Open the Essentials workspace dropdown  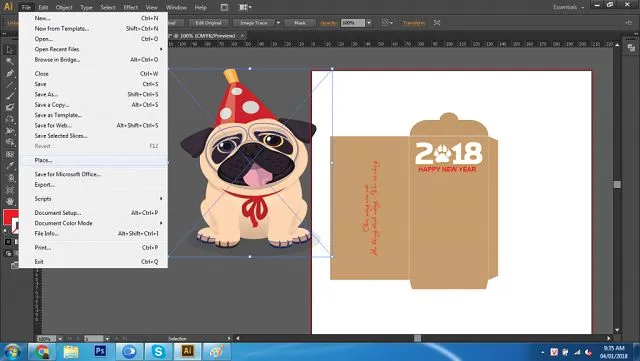[x=569, y=7]
